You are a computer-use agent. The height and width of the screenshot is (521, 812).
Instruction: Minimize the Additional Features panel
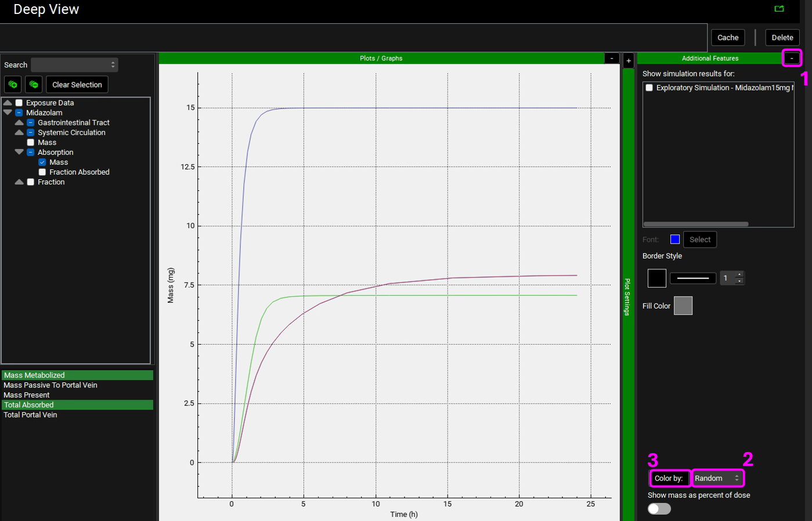[x=791, y=58]
